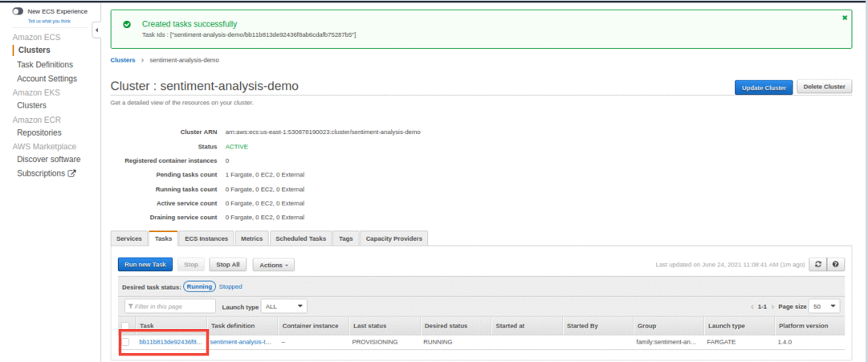Check the bb11b813de92436f8 task row checkbox
Image resolution: width=868 pixels, height=362 pixels.
125,342
